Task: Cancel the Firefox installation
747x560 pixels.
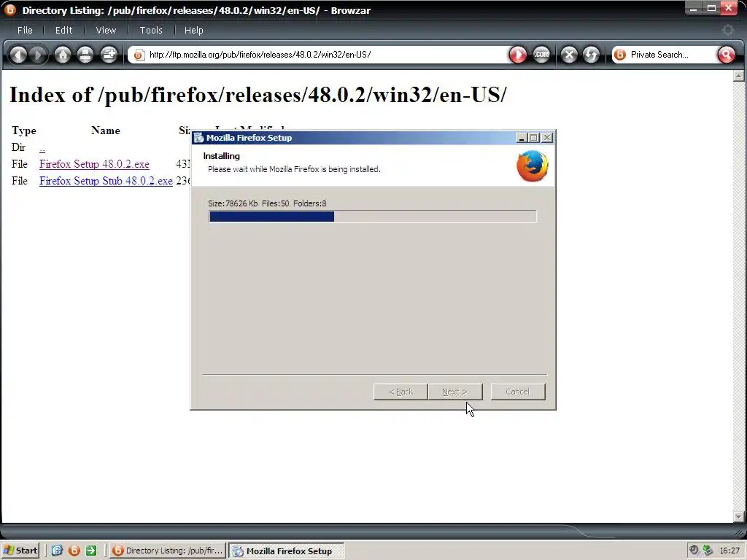Action: (x=518, y=392)
